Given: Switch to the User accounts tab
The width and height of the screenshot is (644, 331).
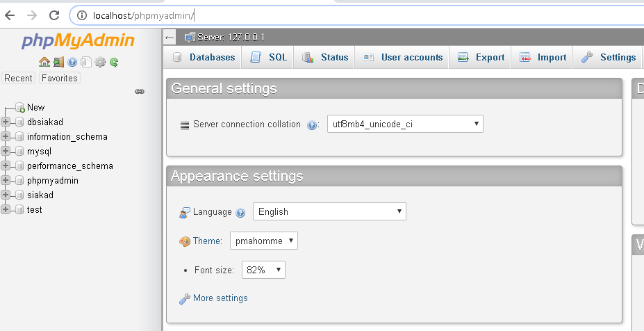Looking at the screenshot, I should 402,58.
